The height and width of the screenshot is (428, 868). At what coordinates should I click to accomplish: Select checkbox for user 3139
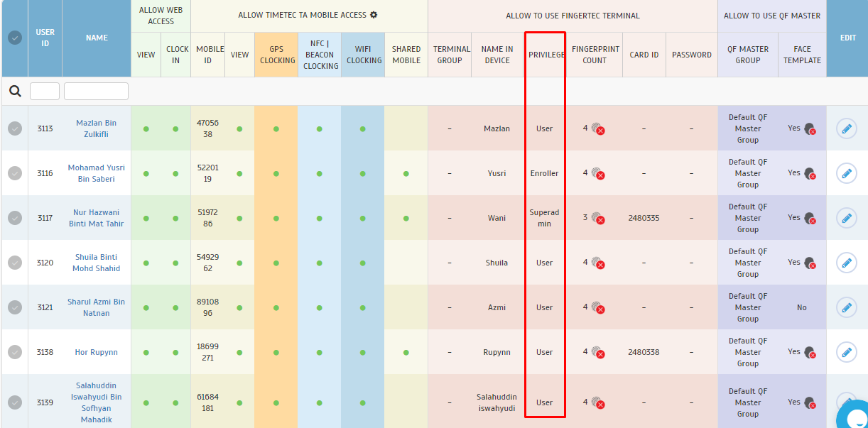pos(14,402)
